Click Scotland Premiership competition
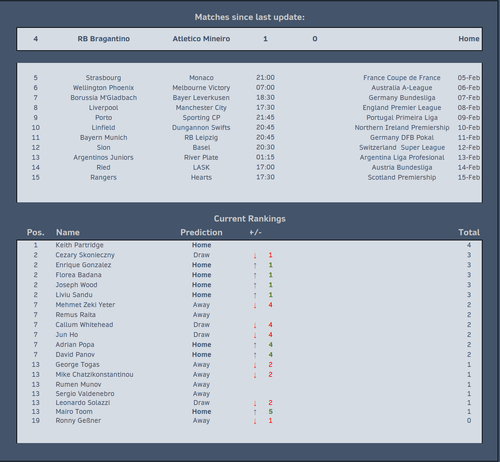500x462 pixels. tap(402, 178)
